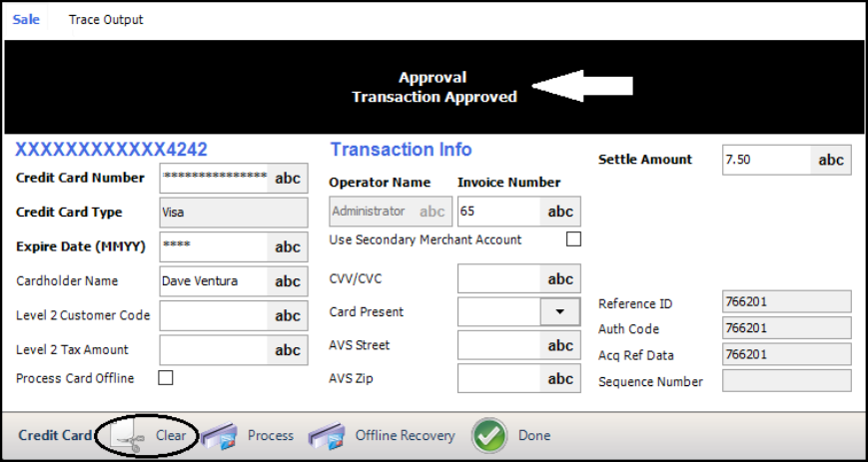Click the masked card number XXXXXXXXXXXX4242 heading
The height and width of the screenshot is (462, 868).
[x=111, y=150]
